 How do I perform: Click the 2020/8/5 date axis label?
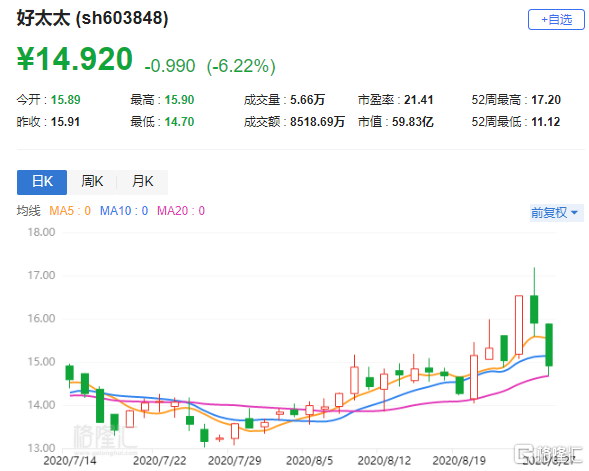pyautogui.click(x=310, y=460)
